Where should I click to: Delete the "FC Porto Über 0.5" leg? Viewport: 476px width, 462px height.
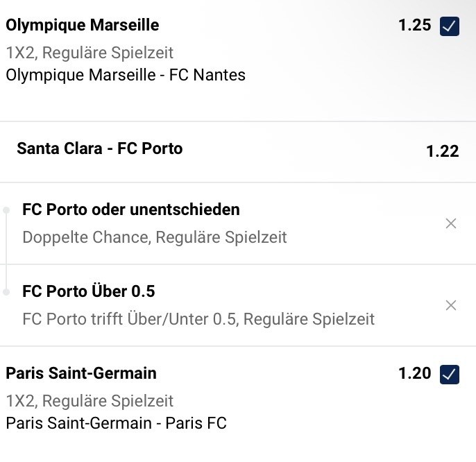[451, 305]
